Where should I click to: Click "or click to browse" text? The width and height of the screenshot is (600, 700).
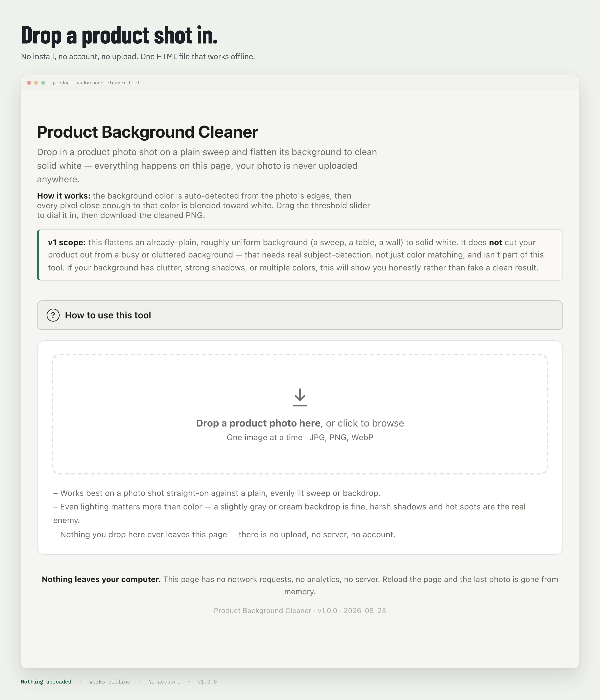coord(365,423)
